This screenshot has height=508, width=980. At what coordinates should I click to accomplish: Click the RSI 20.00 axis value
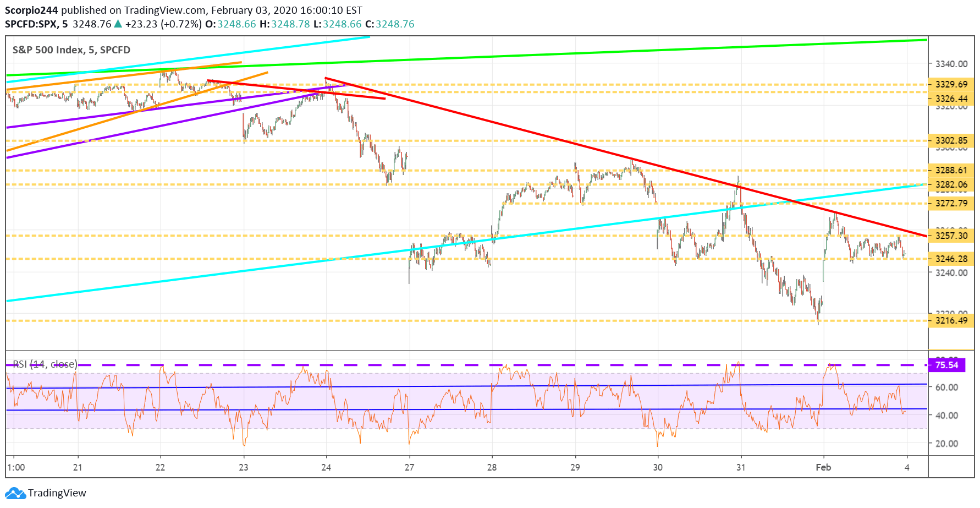(946, 444)
